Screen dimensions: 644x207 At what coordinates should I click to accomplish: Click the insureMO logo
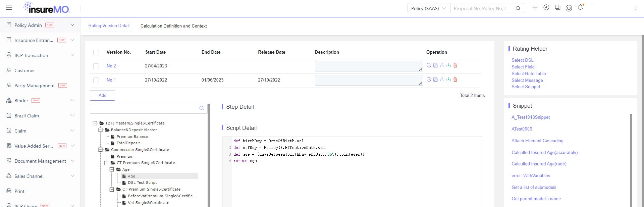(x=46, y=8)
